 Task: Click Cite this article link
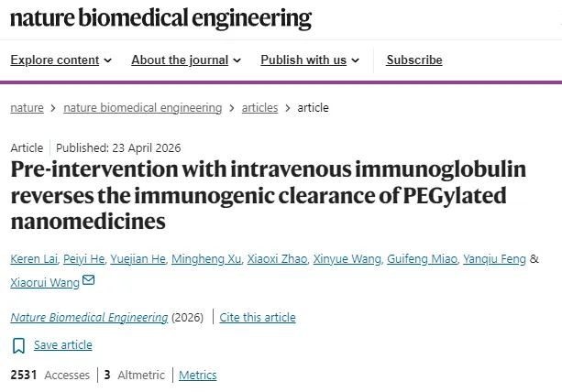[258, 318]
